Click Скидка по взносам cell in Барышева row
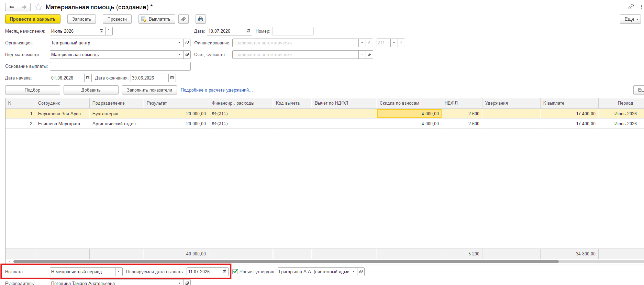 click(409, 114)
